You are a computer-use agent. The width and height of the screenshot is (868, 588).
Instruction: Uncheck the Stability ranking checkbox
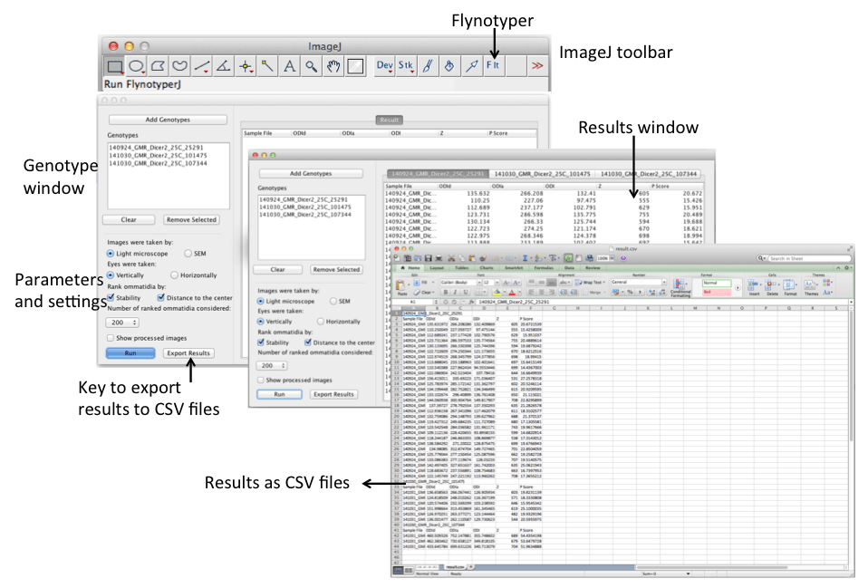262,342
